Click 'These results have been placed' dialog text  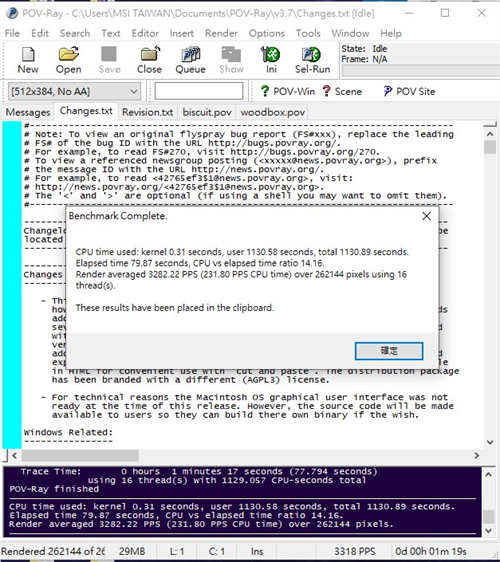(x=175, y=308)
